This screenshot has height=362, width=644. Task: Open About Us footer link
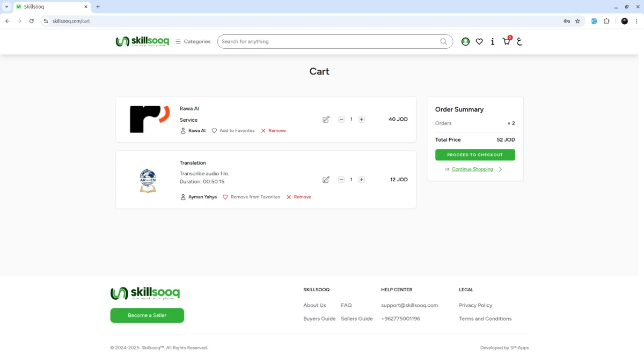(x=314, y=305)
